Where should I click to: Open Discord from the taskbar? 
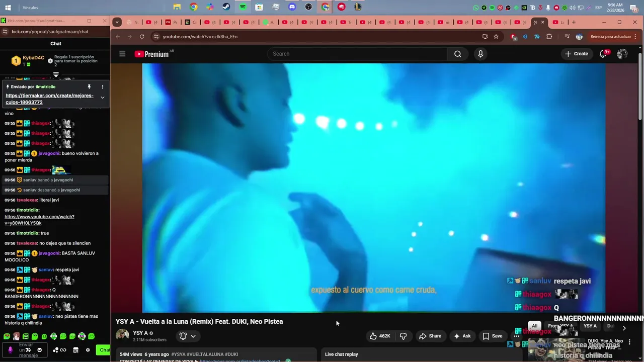point(292,7)
